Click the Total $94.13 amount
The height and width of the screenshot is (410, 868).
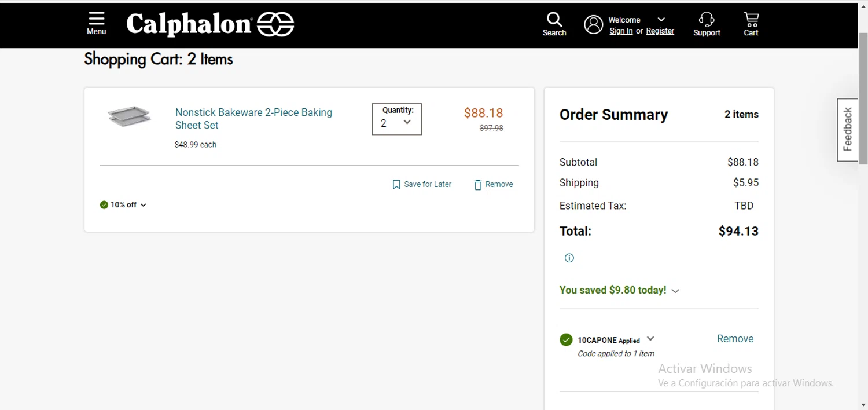point(738,232)
